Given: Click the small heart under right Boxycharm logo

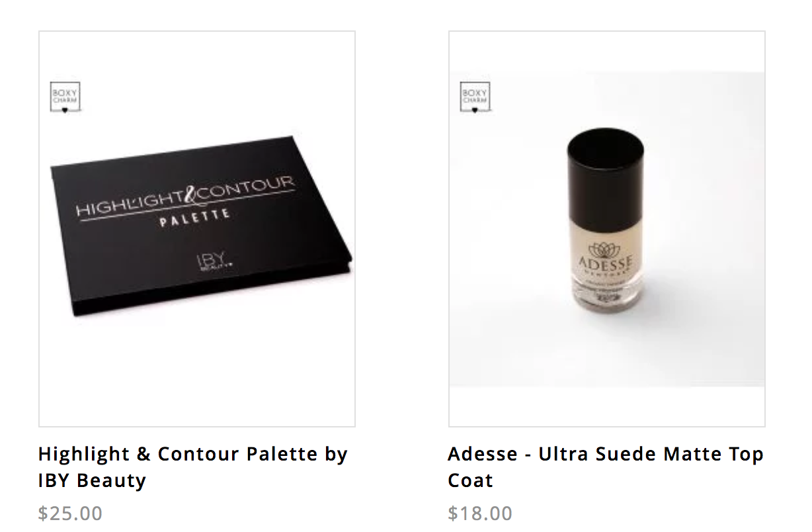Looking at the screenshot, I should [475, 111].
